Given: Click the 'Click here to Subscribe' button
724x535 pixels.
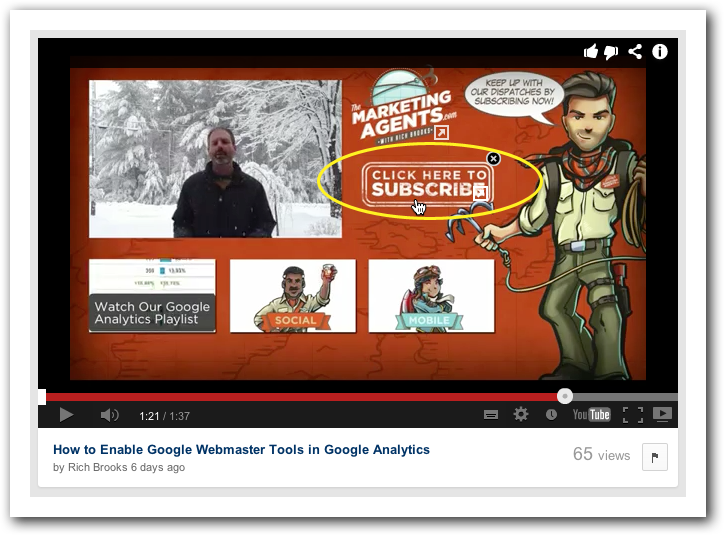Looking at the screenshot, I should click(427, 186).
